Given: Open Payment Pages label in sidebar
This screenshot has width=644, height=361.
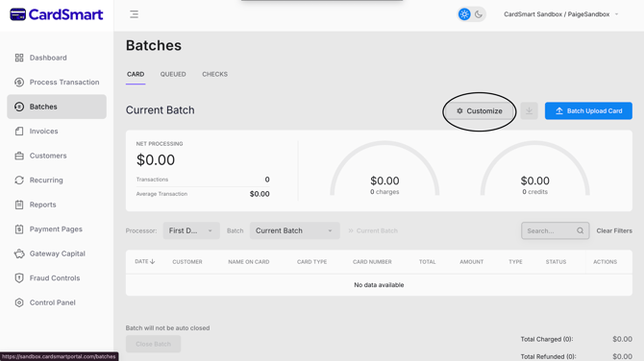Looking at the screenshot, I should 56,229.
